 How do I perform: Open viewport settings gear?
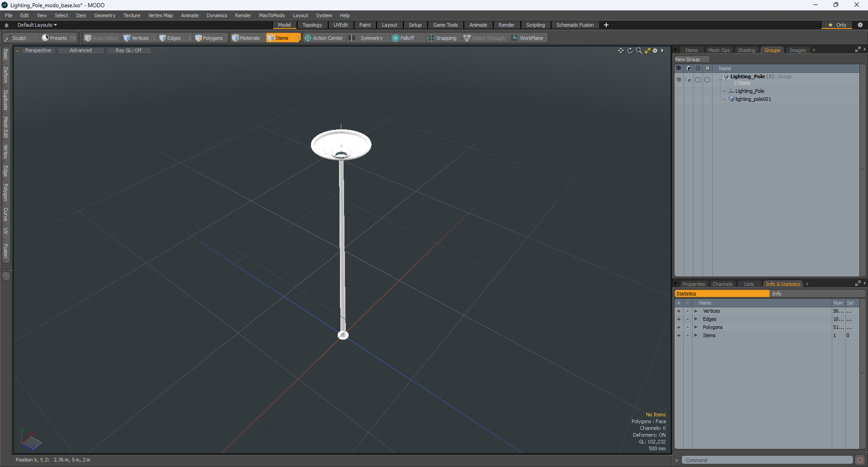tap(655, 51)
